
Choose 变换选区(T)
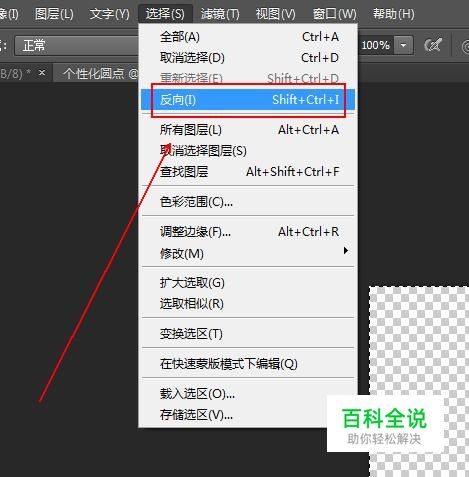pos(248,333)
